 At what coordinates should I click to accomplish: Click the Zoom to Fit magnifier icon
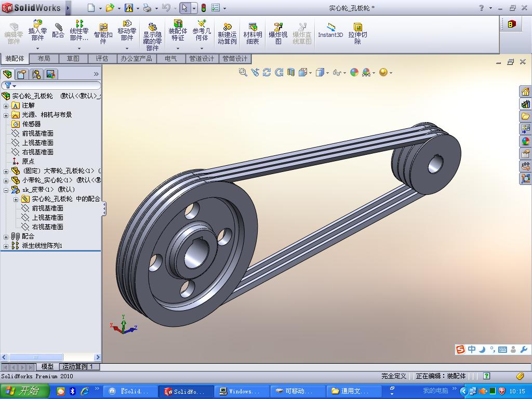[x=243, y=72]
